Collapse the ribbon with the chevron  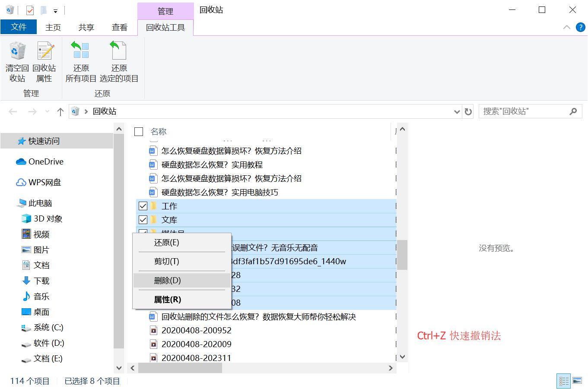point(566,27)
